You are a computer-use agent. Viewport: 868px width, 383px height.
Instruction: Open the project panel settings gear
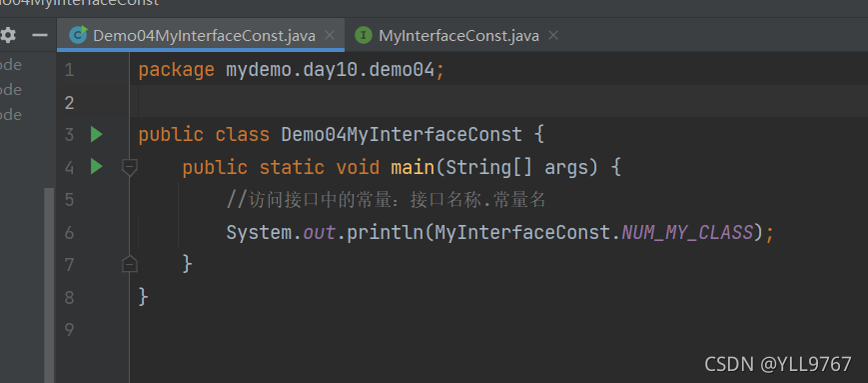tap(7, 36)
